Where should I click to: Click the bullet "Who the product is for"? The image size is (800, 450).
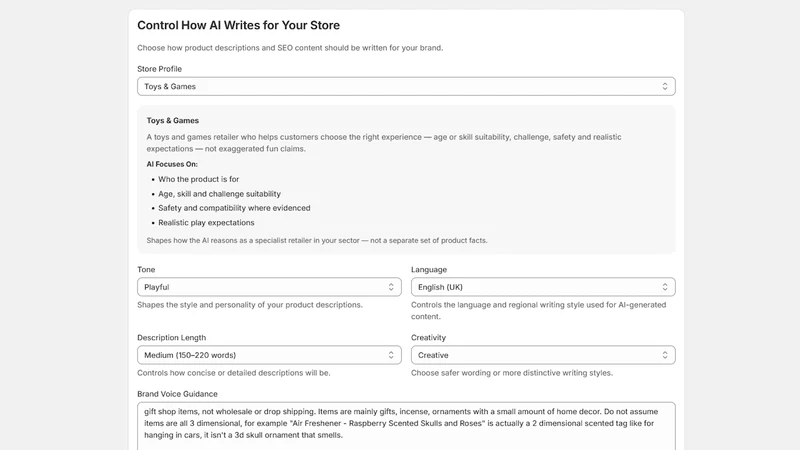tap(198, 179)
